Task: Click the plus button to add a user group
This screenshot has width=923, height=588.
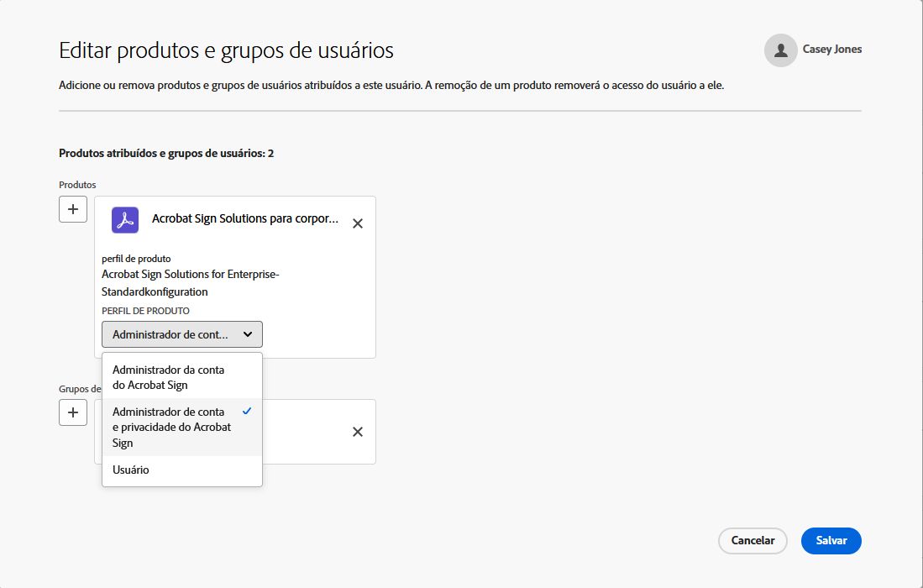Action: point(73,412)
